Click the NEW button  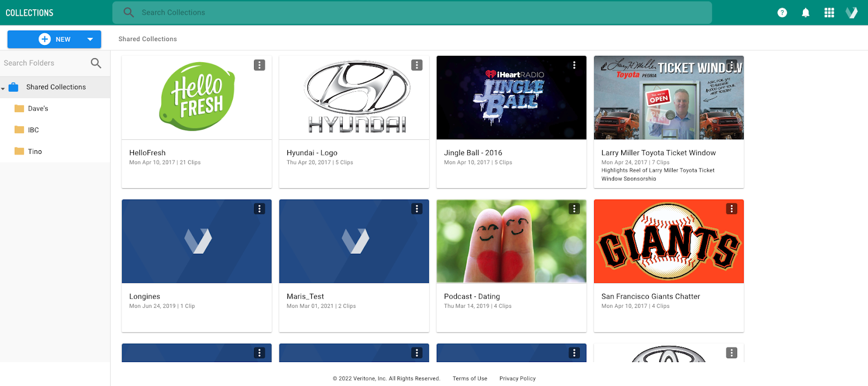pyautogui.click(x=54, y=39)
